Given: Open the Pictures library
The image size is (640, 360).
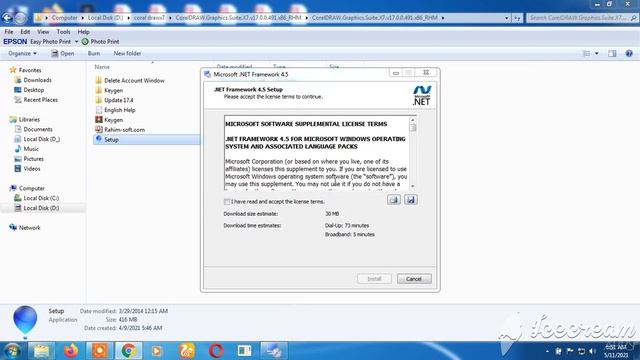Looking at the screenshot, I should click(x=33, y=159).
